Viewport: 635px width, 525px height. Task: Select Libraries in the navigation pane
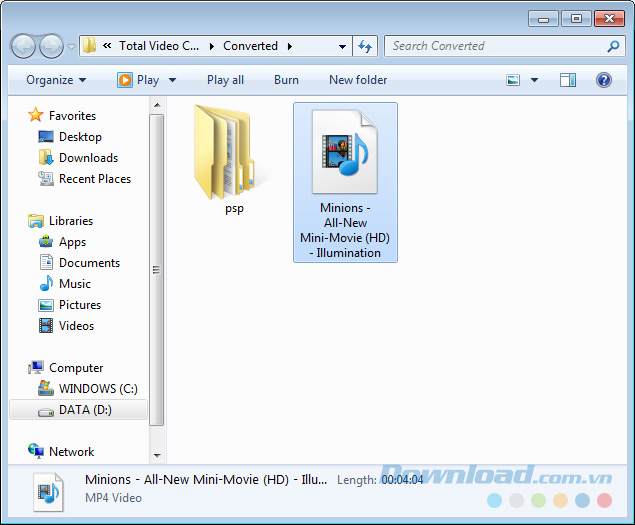(71, 221)
